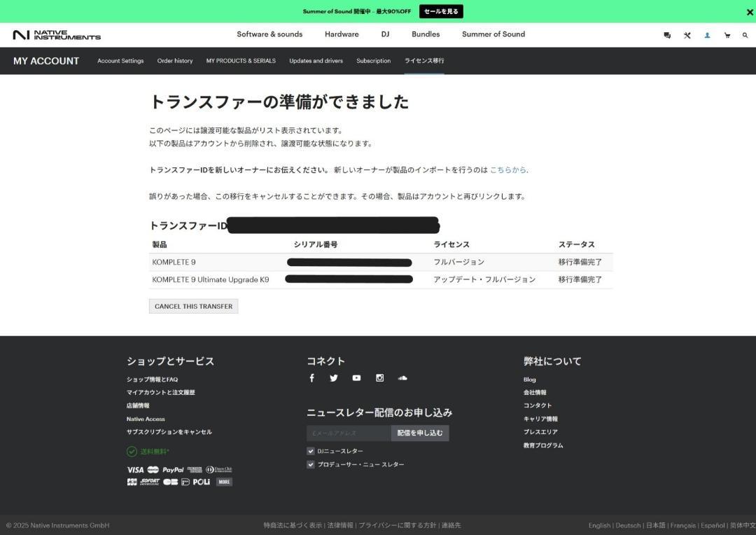Select KOMPLETE 9 product row text
This screenshot has width=756, height=535.
point(174,263)
